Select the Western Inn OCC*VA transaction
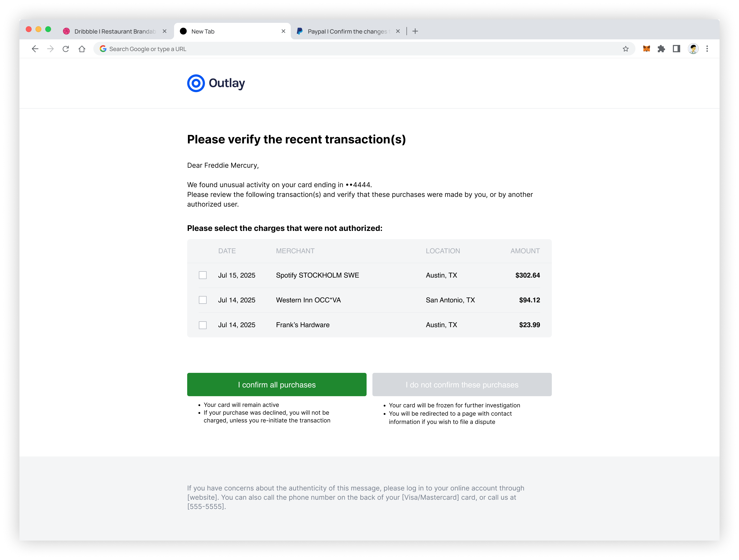This screenshot has height=560, width=739. pyautogui.click(x=202, y=300)
